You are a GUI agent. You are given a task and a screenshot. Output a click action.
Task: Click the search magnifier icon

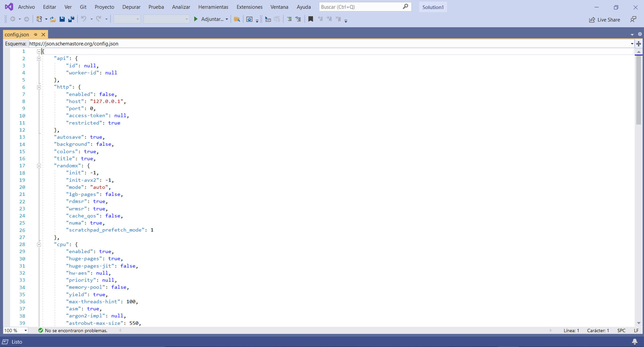click(406, 6)
